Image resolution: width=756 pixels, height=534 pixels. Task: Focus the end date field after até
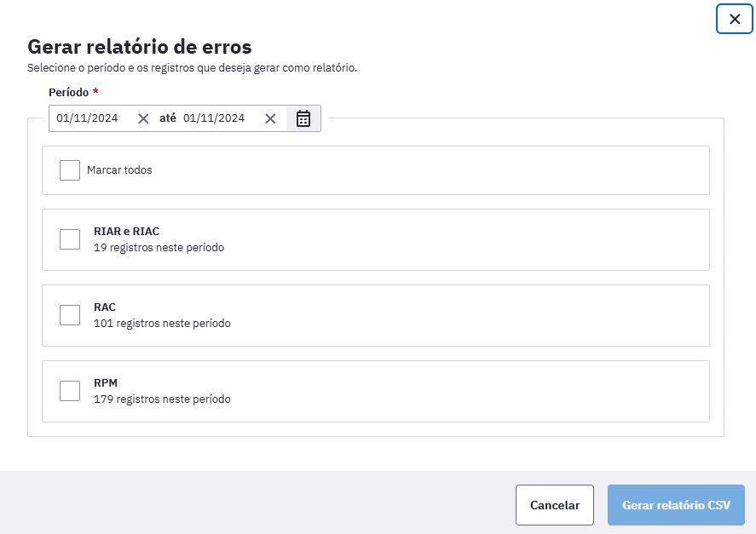coord(214,118)
